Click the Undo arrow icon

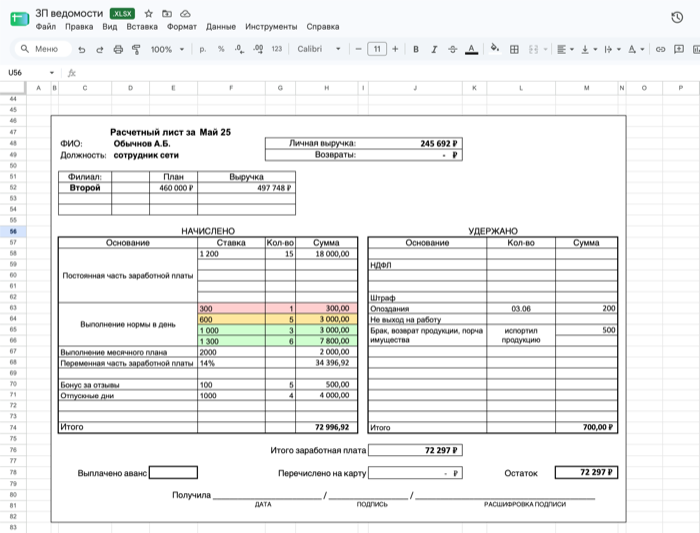coord(81,50)
